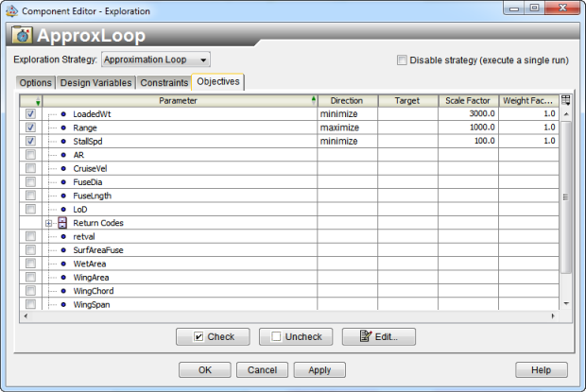Click the Component Editor title bar icon
This screenshot has height=392, width=586.
pos(11,9)
